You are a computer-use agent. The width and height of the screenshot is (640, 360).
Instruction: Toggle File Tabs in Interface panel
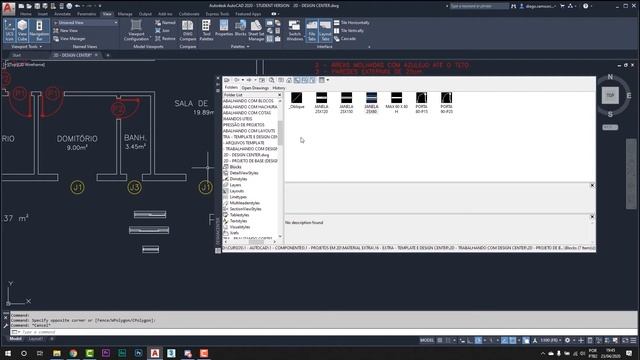pos(312,30)
